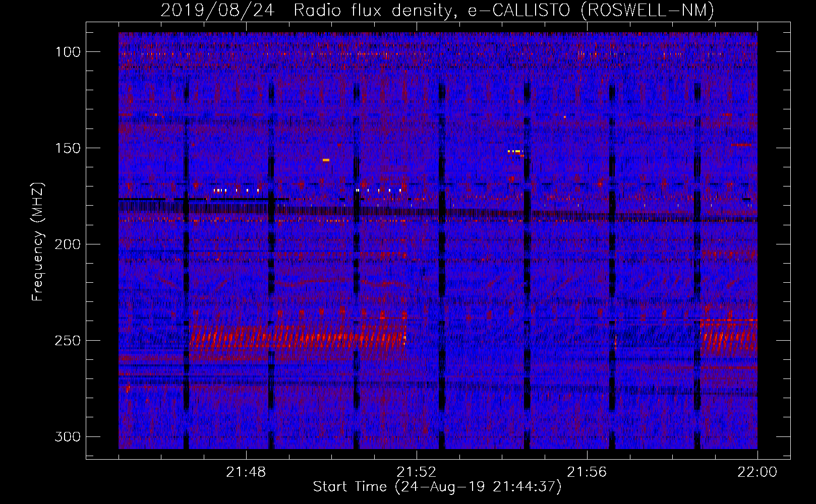The width and height of the screenshot is (816, 504).
Task: Select the 300 frequency tick label
Action: (68, 436)
